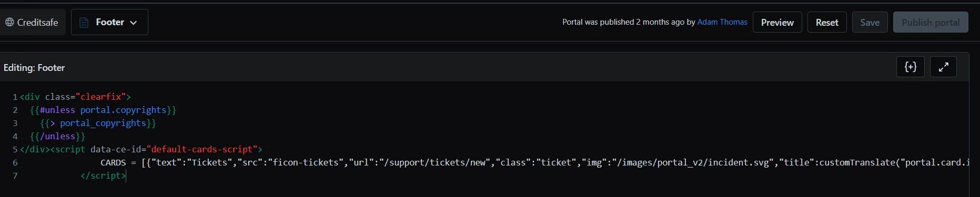Image resolution: width=980 pixels, height=197 pixels.
Task: Click the Publish portal button
Action: [931, 22]
